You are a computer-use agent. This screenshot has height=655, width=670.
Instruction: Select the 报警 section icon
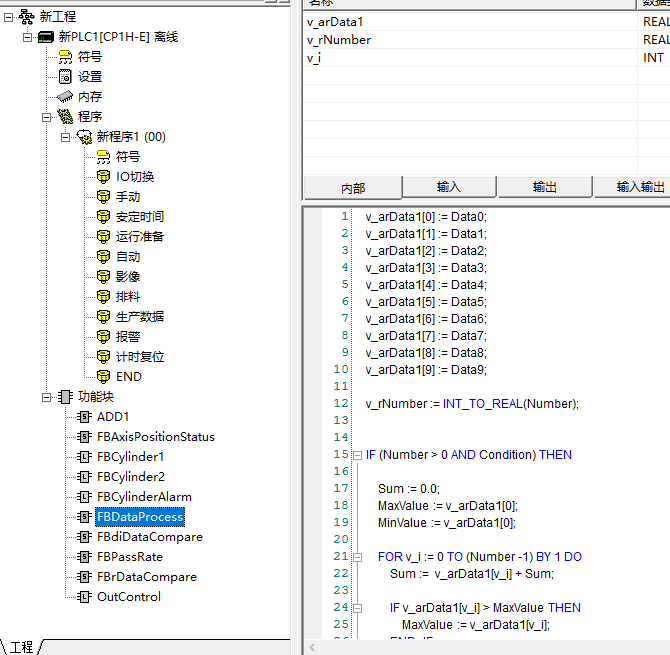click(103, 337)
